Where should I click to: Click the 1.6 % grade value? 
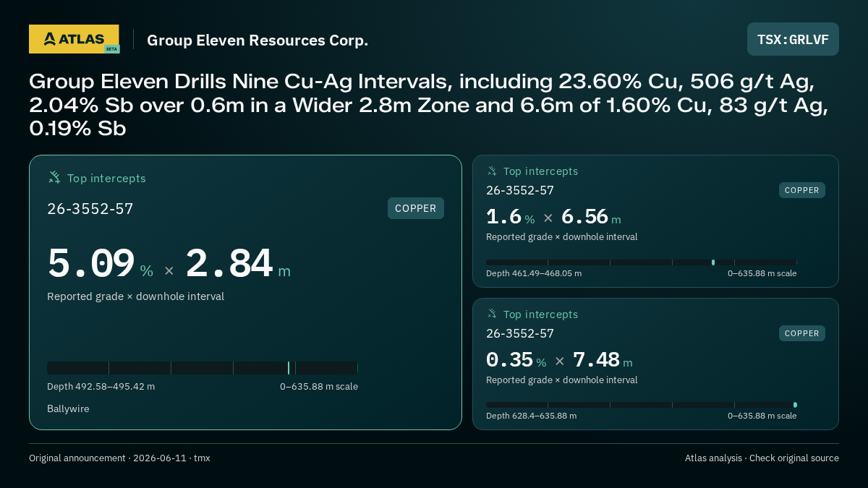(x=510, y=217)
